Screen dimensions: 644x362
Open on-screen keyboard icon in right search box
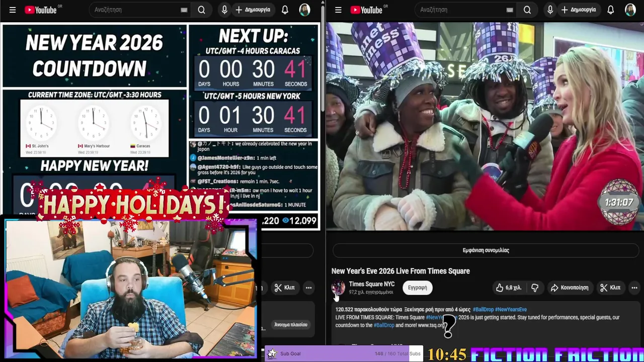click(510, 10)
